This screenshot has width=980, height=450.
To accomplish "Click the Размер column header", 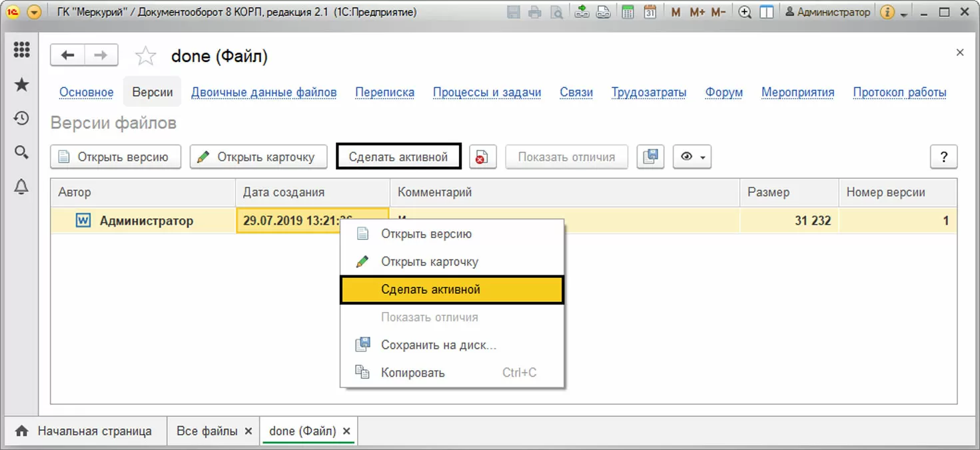I will (789, 192).
